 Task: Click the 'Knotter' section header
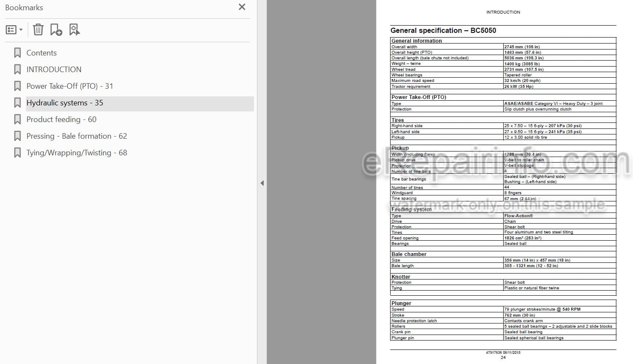click(x=401, y=277)
